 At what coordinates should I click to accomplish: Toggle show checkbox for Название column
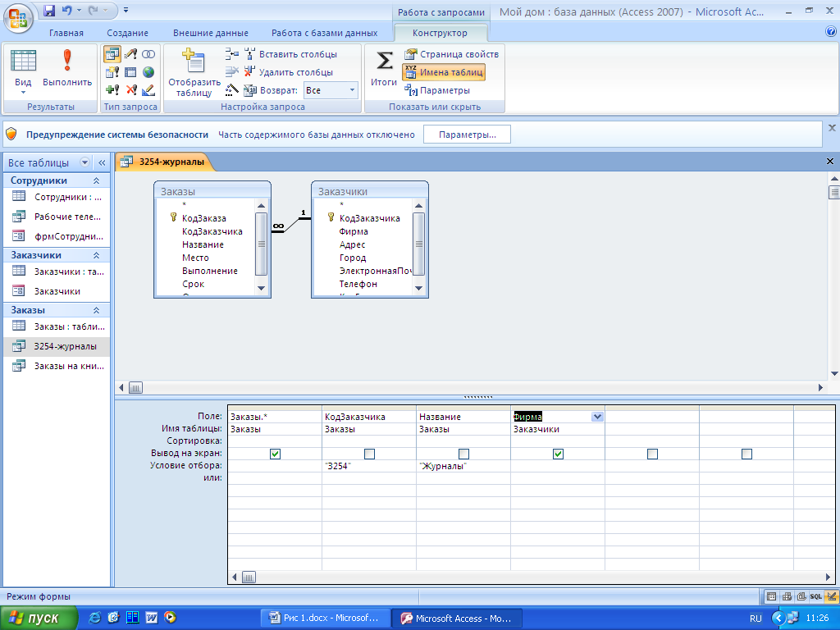click(464, 454)
